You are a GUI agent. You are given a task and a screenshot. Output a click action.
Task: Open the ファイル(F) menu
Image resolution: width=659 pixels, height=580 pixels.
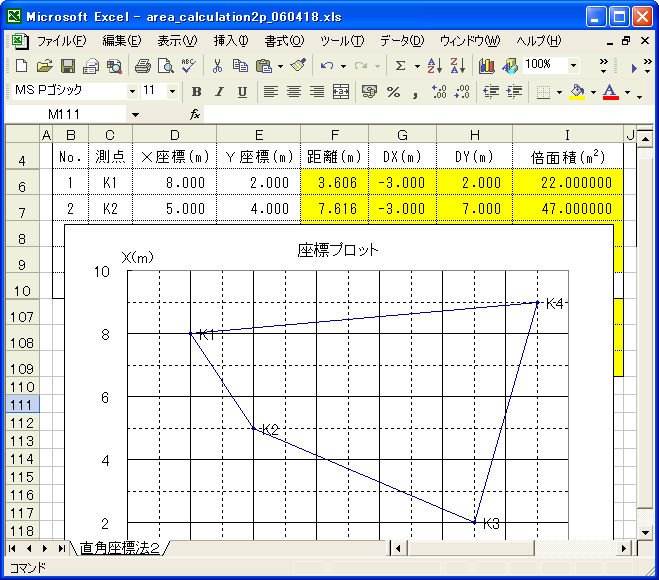click(x=61, y=41)
